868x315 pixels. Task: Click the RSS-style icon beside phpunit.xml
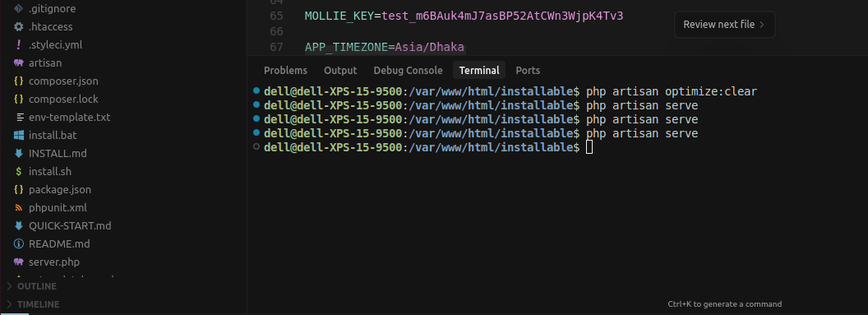(18, 207)
